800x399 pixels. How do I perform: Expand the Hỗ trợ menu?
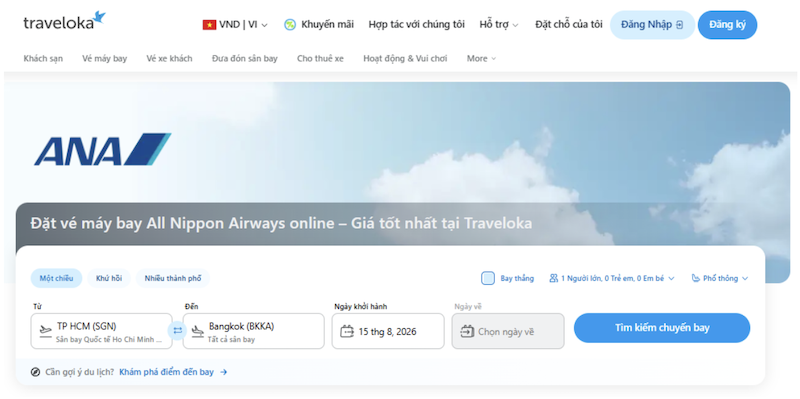coord(499,24)
